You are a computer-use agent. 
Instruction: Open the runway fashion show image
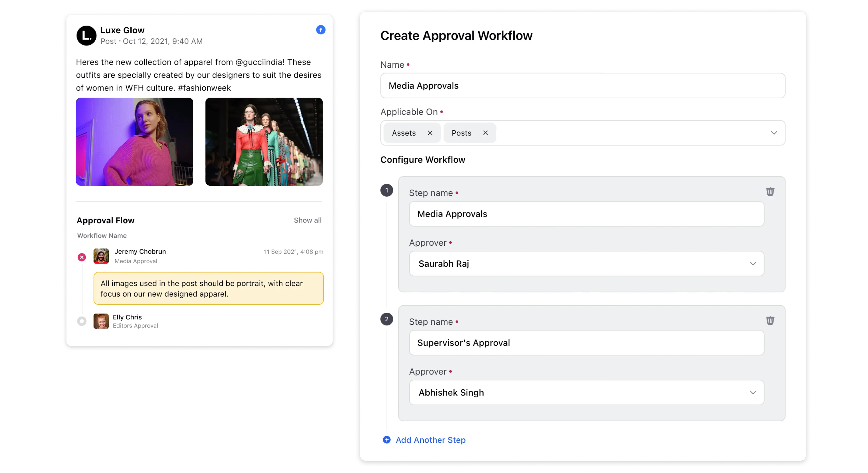pos(264,142)
